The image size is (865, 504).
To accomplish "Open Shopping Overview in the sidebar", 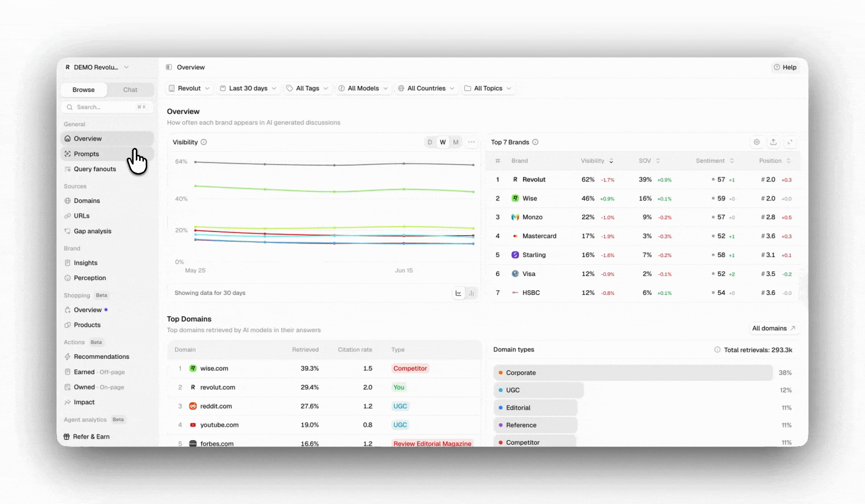I will (107, 310).
